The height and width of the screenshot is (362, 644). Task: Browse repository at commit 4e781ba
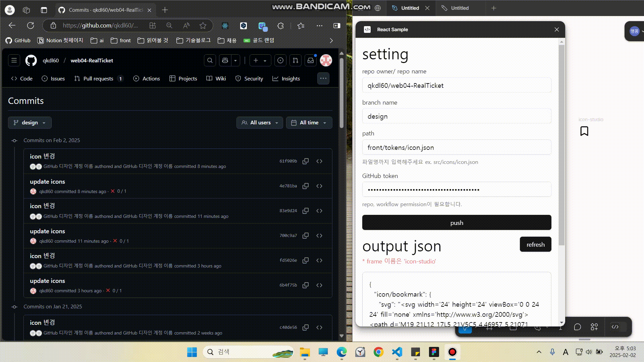point(319,186)
